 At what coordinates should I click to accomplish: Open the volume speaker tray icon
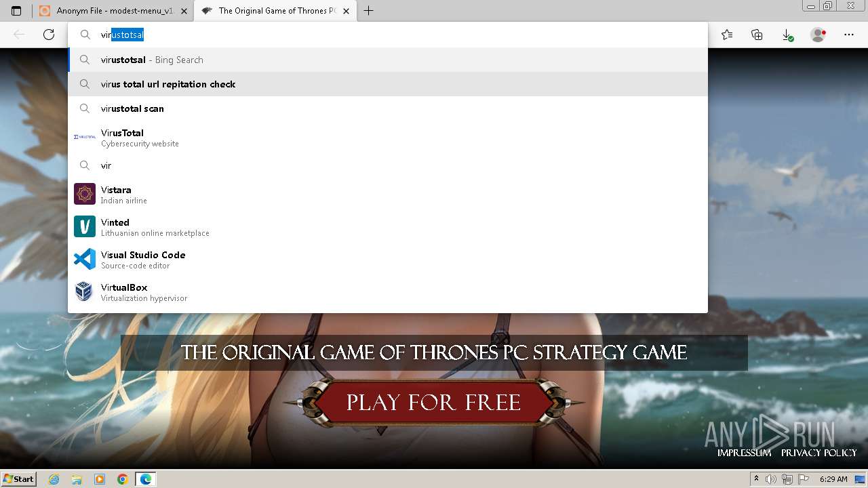[x=771, y=479]
